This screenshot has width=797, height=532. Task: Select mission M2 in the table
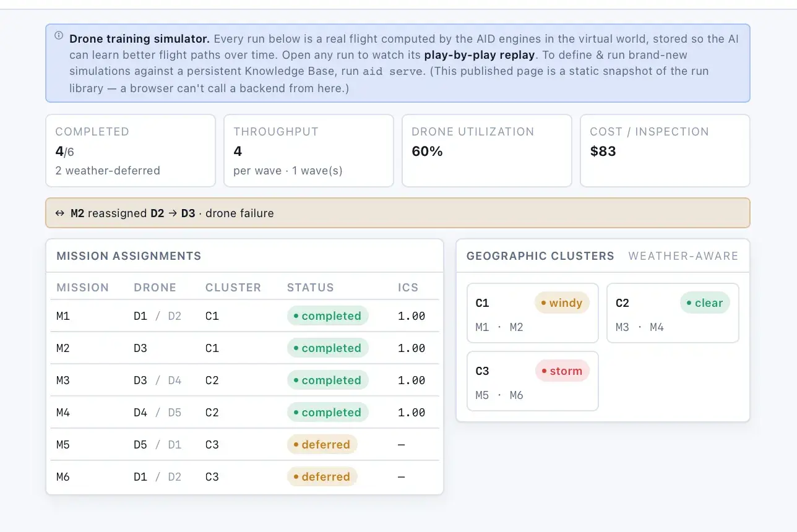point(63,348)
